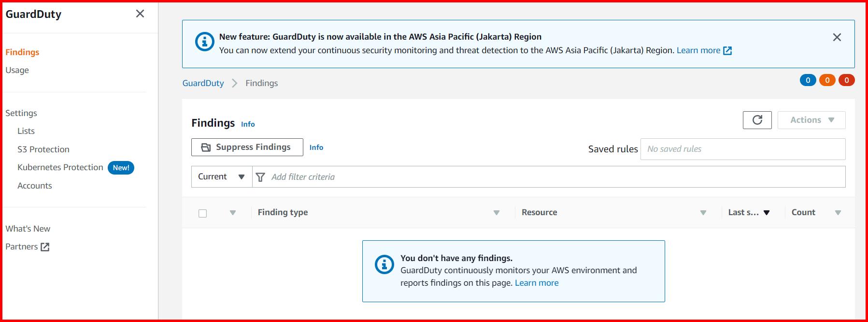Open Usage in the sidebar
Viewport: 868px width, 322px height.
17,70
